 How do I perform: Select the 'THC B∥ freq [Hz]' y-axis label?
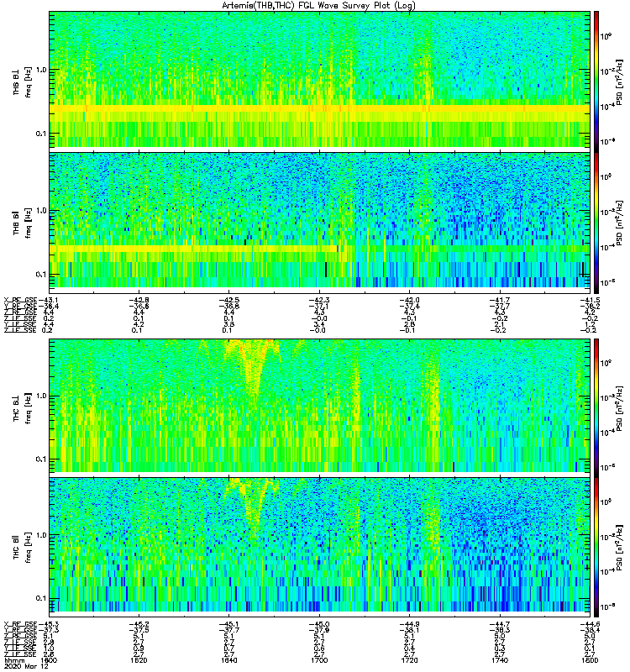pos(23,548)
